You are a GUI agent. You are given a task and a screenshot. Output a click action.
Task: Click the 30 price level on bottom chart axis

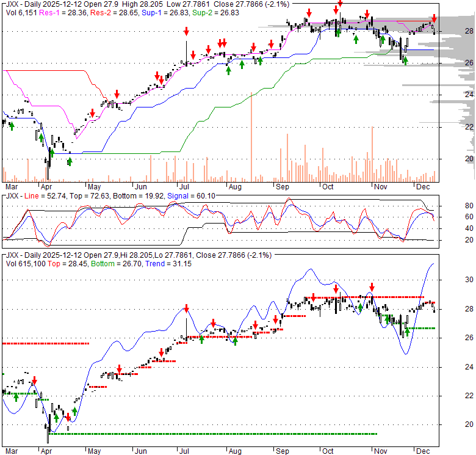coord(461,281)
